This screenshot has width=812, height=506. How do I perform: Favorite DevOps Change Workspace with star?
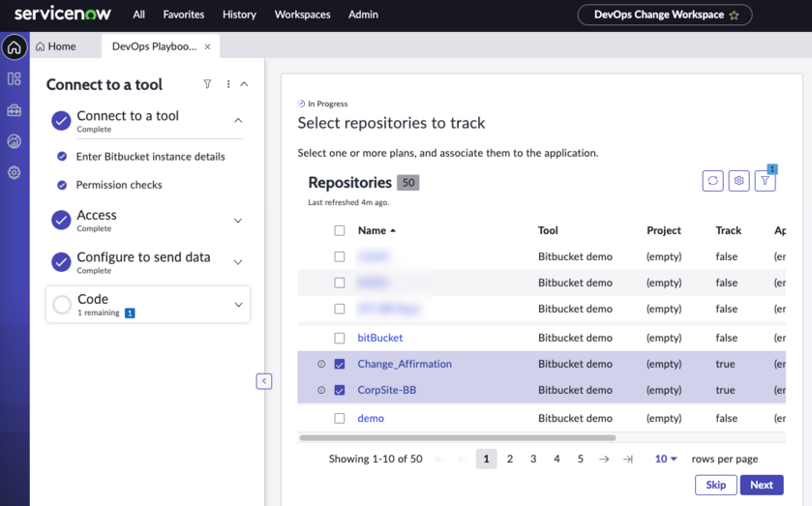(734, 15)
